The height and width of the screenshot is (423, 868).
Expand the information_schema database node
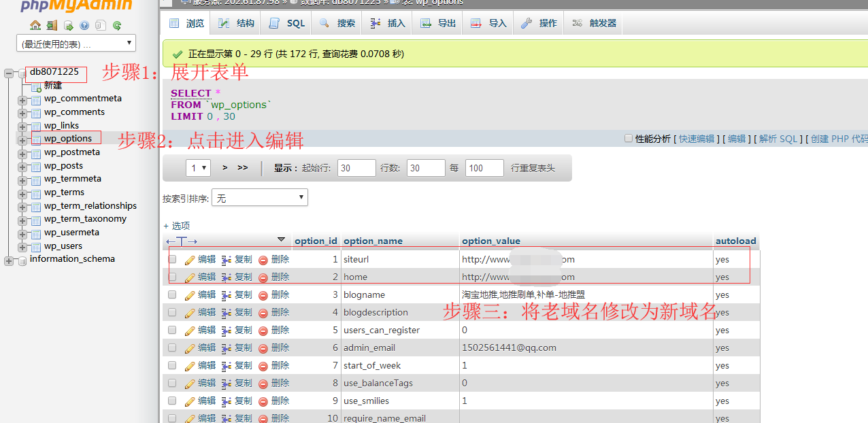coord(9,260)
